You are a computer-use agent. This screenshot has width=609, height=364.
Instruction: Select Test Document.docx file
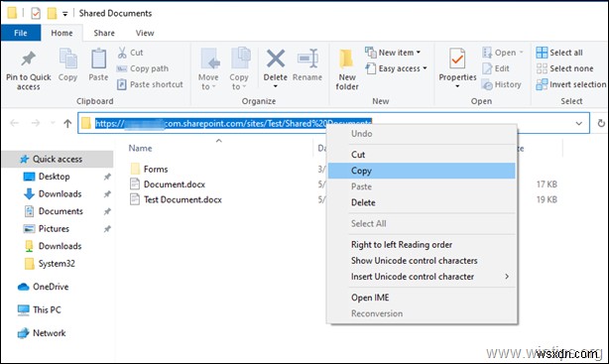click(x=176, y=199)
